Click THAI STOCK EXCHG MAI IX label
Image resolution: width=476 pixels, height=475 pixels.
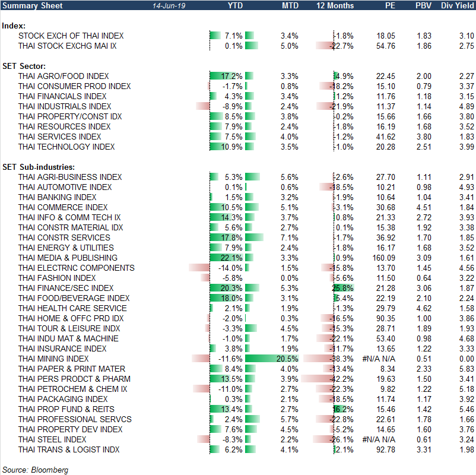point(67,46)
